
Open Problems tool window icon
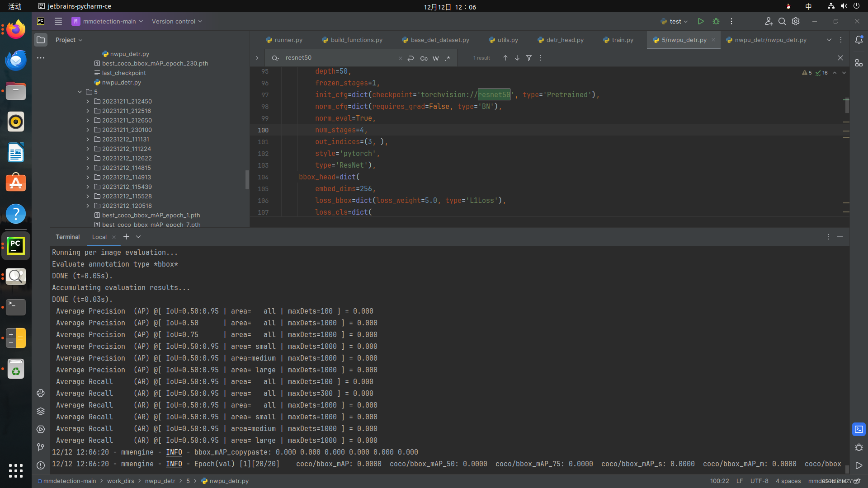point(41,465)
